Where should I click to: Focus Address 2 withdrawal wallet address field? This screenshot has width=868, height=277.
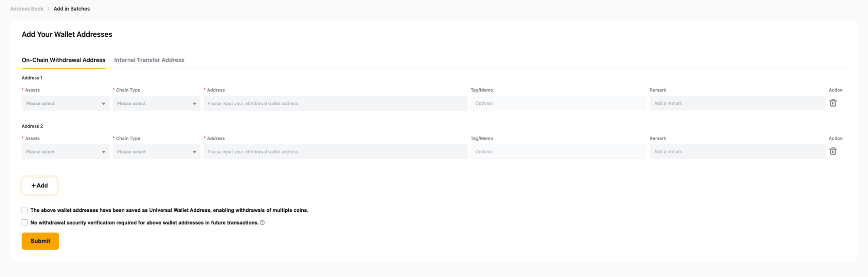(x=335, y=152)
